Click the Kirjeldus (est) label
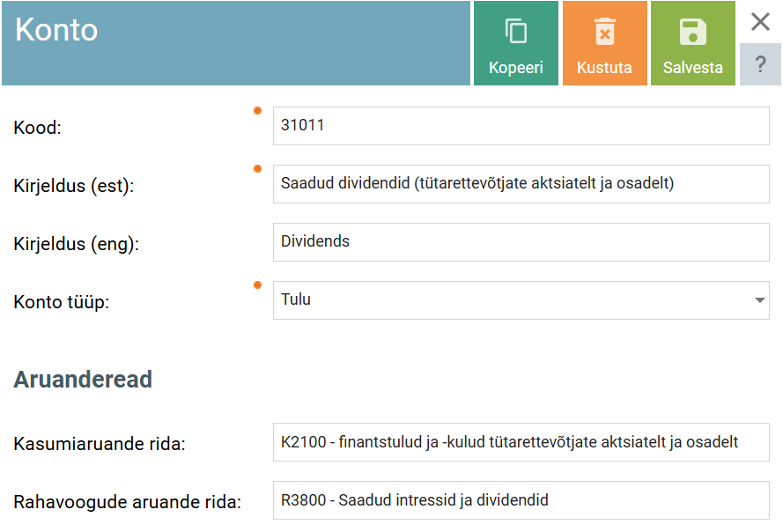Viewport: 783px width, 532px height. click(x=74, y=187)
